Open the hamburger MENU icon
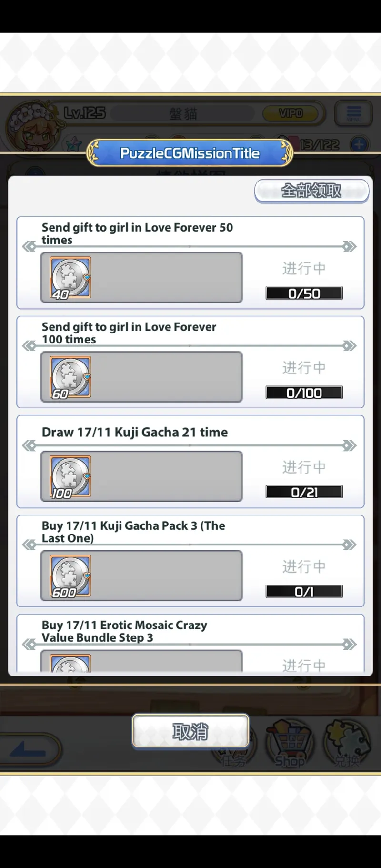Screen dimensions: 381x868 coord(353,113)
